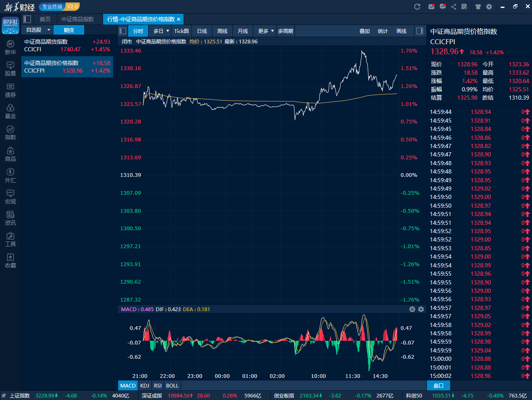Click the share icon in title bar

click(454, 7)
